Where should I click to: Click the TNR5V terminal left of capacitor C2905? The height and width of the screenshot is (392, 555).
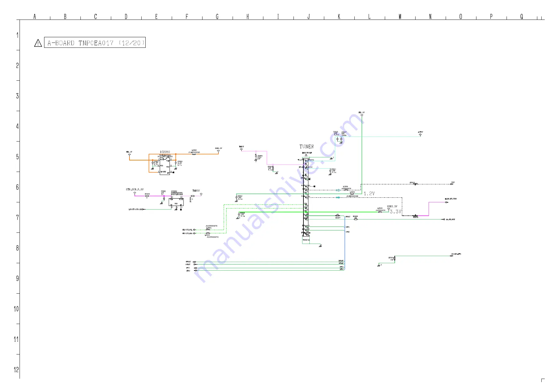pyautogui.click(x=241, y=150)
